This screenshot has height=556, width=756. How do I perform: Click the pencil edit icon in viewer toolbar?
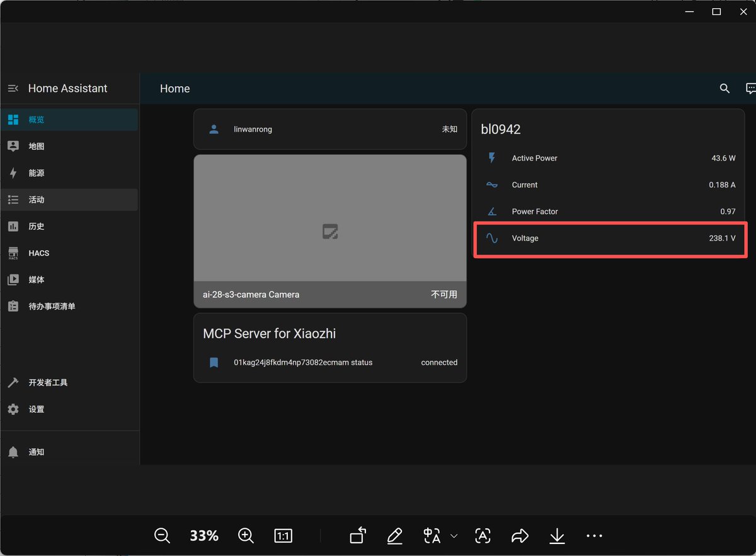click(x=395, y=536)
